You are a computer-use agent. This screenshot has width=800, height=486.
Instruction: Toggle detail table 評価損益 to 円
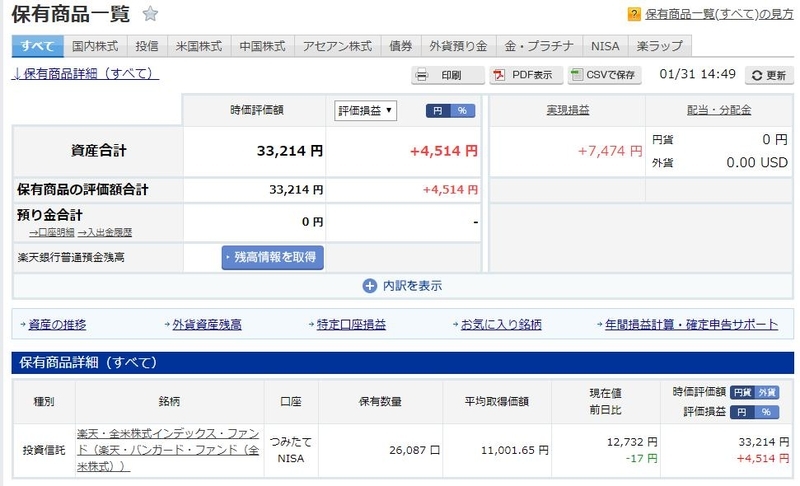click(x=742, y=412)
